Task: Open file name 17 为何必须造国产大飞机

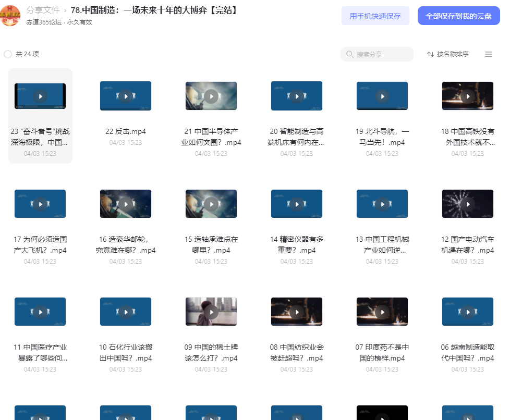Action: click(x=40, y=245)
